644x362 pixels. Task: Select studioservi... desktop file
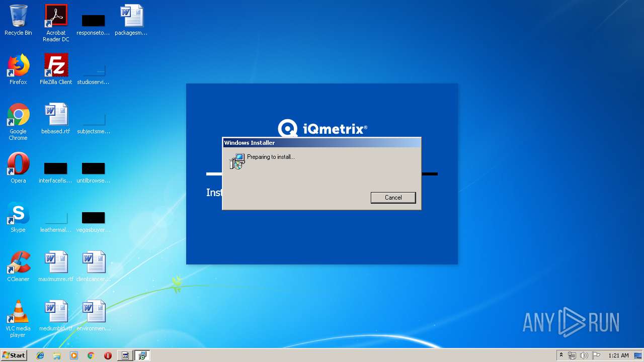93,74
